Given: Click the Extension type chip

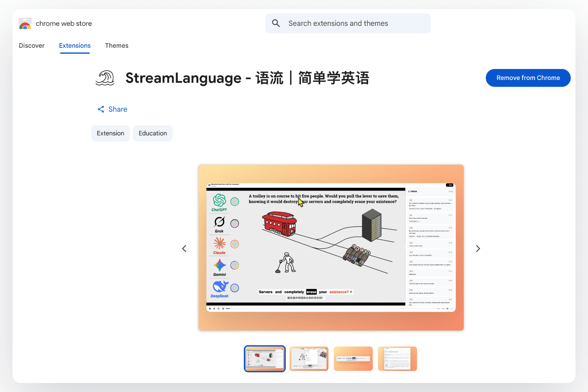Looking at the screenshot, I should (x=111, y=133).
